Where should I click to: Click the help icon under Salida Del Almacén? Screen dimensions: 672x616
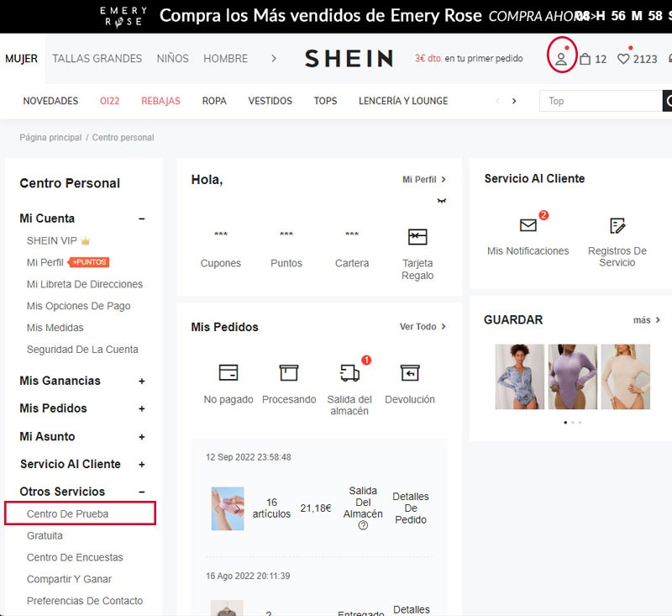pyautogui.click(x=363, y=525)
